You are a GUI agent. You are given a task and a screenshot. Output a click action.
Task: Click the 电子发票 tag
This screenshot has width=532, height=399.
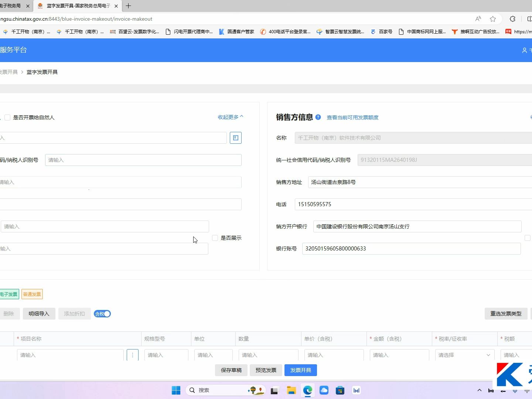[x=9, y=294]
